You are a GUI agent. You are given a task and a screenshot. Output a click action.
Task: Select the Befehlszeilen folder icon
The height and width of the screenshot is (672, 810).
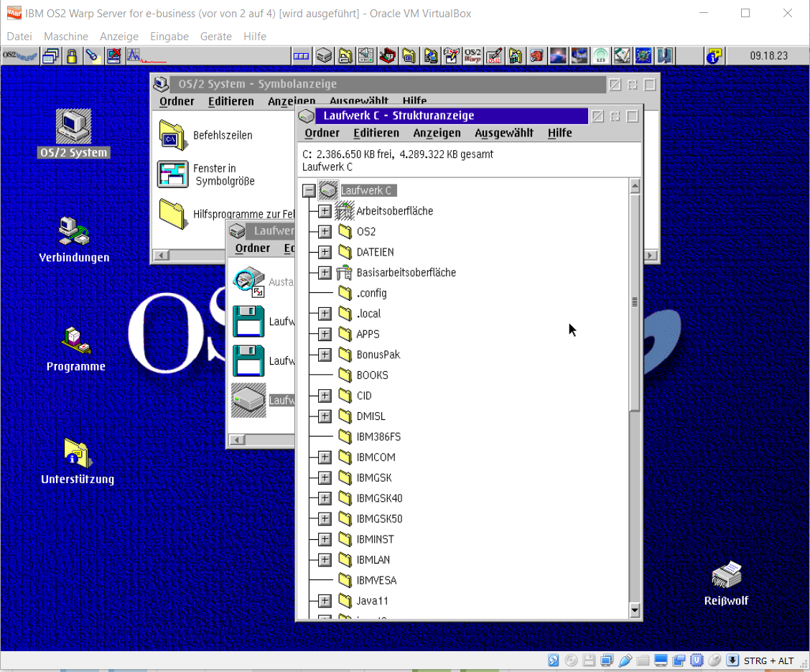coord(172,135)
